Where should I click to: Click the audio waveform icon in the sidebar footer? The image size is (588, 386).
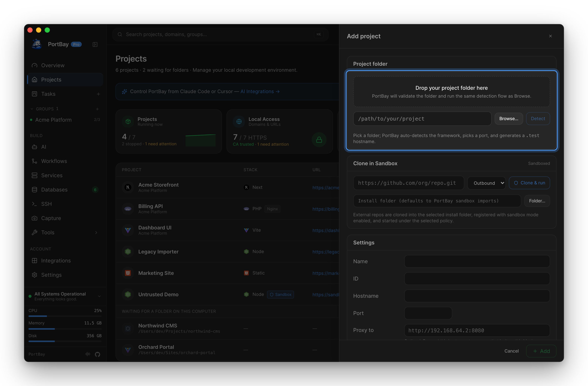[x=88, y=354]
